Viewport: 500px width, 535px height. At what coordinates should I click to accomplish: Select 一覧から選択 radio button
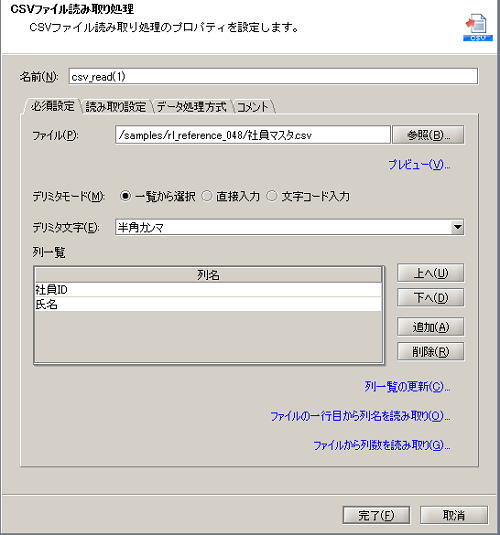[x=125, y=196]
